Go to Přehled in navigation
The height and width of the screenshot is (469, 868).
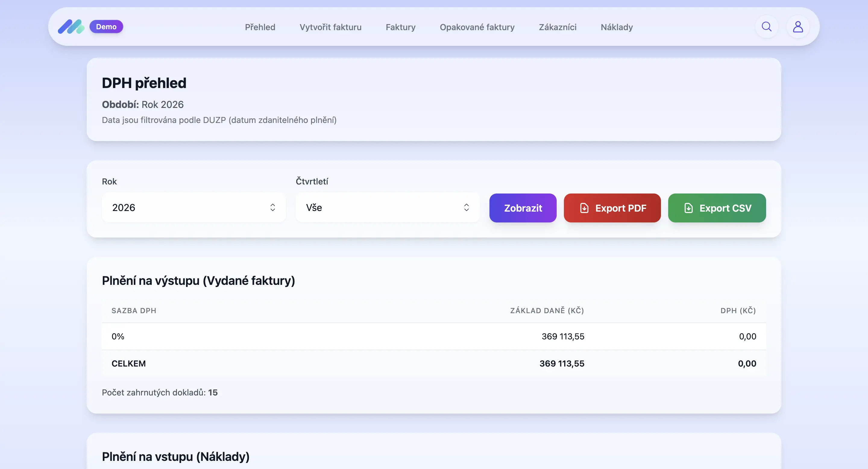(x=260, y=27)
